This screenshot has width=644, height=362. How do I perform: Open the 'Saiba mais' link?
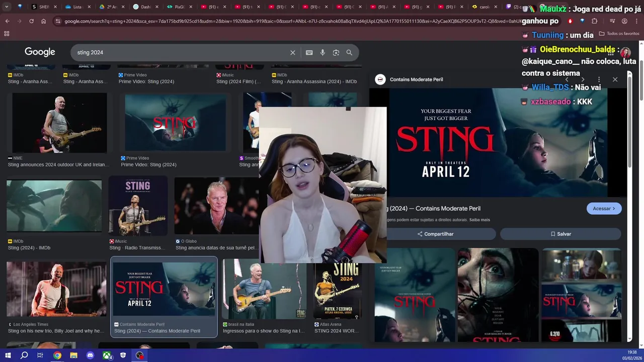(x=479, y=220)
